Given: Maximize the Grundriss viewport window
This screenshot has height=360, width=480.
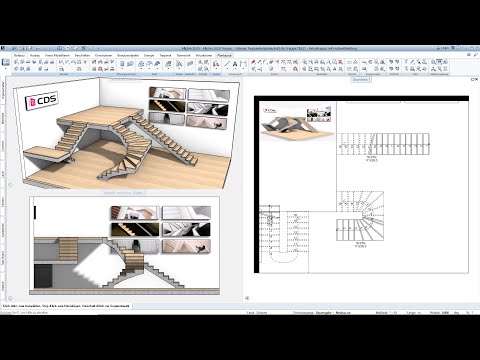Looking at the screenshot, I should 472,79.
